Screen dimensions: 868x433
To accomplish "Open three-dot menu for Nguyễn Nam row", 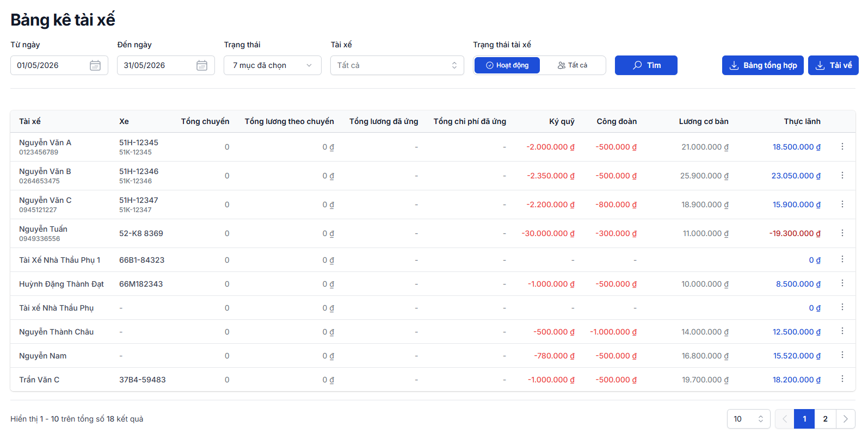I will 842,355.
